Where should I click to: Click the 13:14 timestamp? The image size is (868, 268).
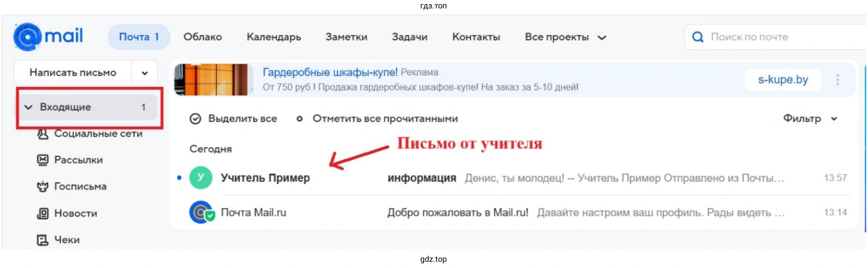(x=835, y=212)
